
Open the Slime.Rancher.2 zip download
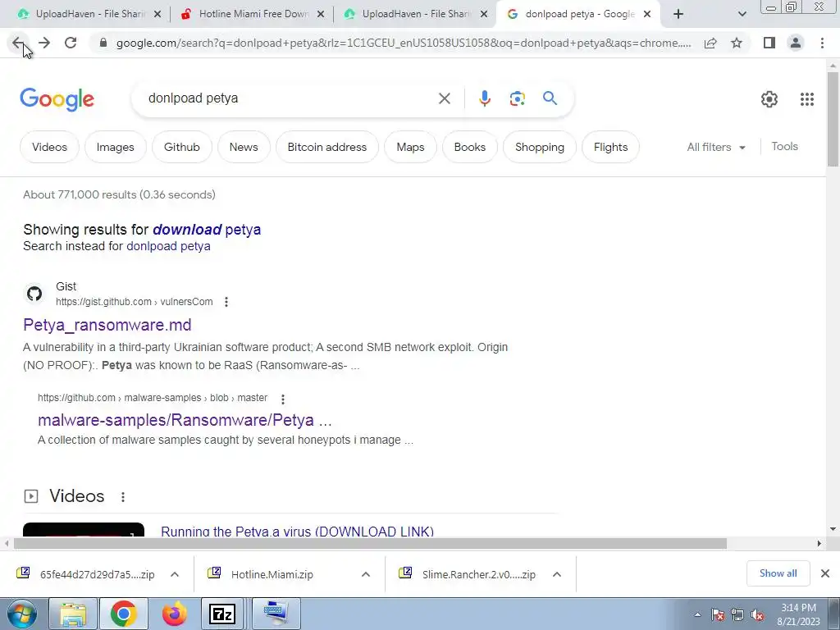(x=478, y=574)
